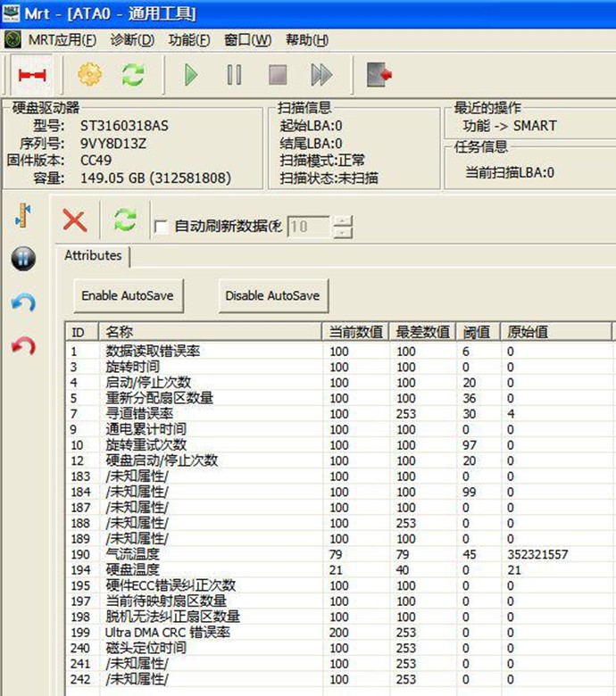Increase the refresh interval with the spinner up arrow
The width and height of the screenshot is (616, 696).
point(343,221)
